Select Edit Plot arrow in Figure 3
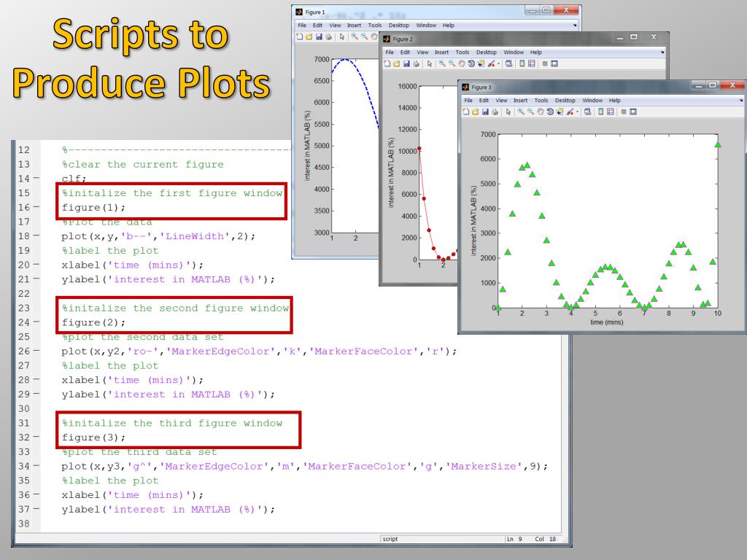The height and width of the screenshot is (560, 747). pyautogui.click(x=508, y=112)
